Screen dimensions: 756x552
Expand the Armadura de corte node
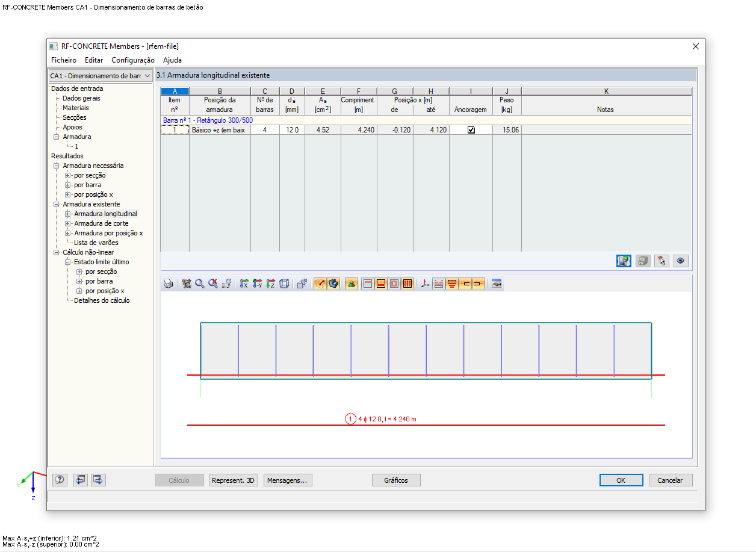(68, 223)
